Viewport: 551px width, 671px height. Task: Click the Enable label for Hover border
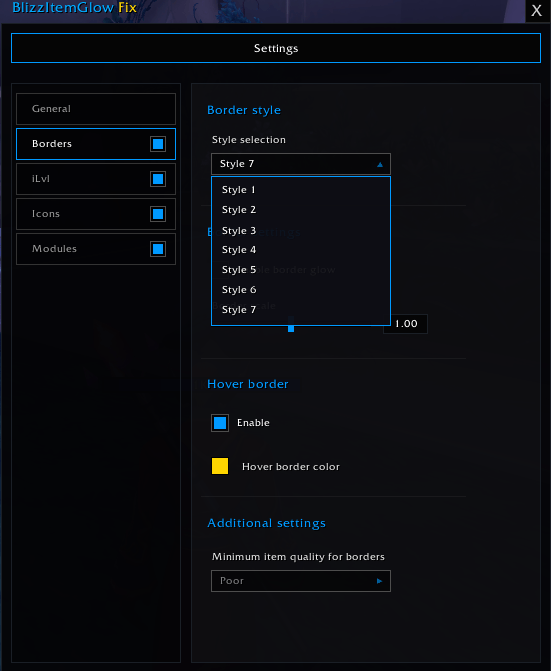pos(253,423)
